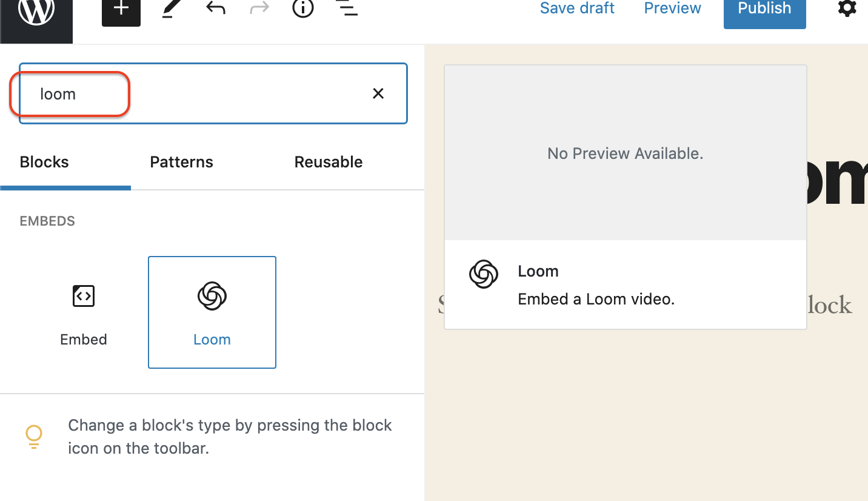Insert the Loom embed block

point(212,312)
